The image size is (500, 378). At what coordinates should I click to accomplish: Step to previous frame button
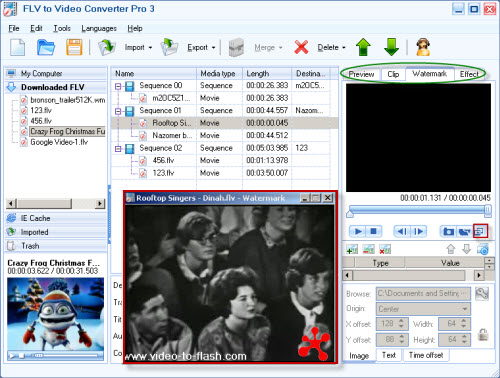(x=402, y=231)
